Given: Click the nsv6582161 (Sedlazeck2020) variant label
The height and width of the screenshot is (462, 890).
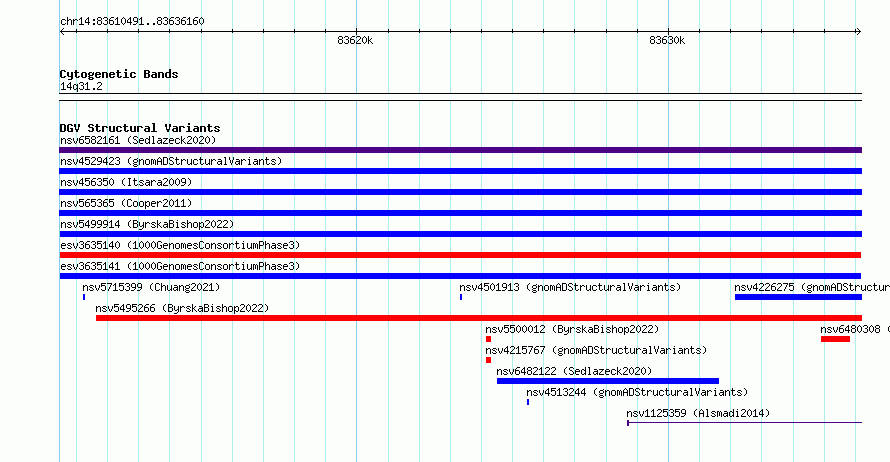Looking at the screenshot, I should (138, 140).
